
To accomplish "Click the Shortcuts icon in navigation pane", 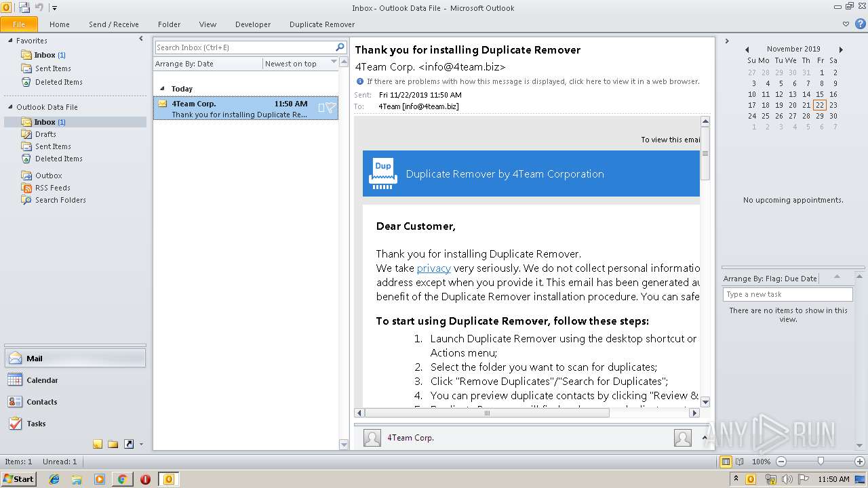I will click(x=129, y=444).
